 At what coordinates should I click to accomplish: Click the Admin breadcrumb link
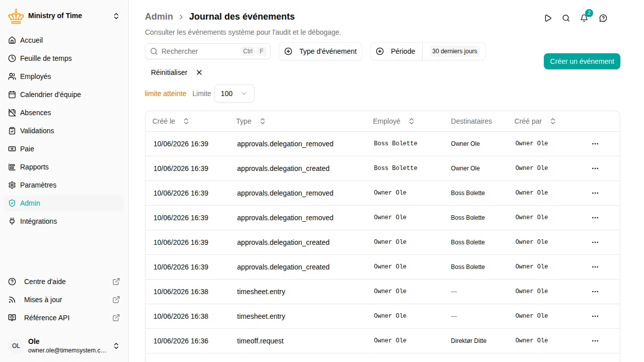coord(159,17)
